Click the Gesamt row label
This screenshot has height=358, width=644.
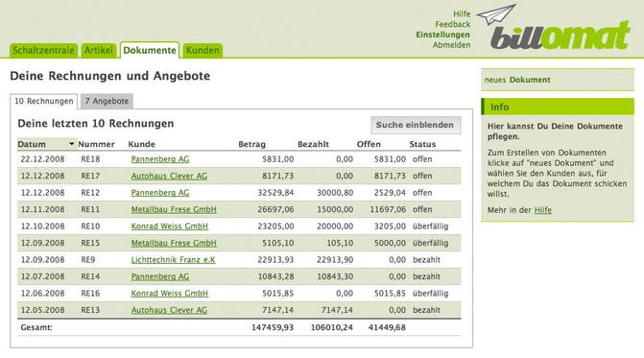pos(36,327)
